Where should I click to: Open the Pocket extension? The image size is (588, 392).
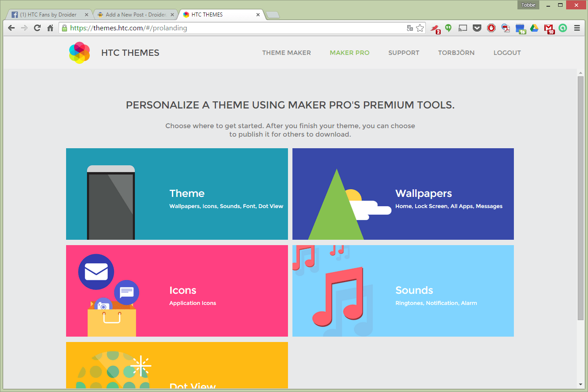coord(477,28)
